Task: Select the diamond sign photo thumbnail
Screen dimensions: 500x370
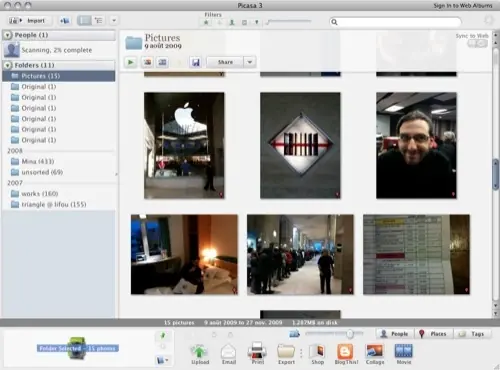Action: pyautogui.click(x=300, y=146)
